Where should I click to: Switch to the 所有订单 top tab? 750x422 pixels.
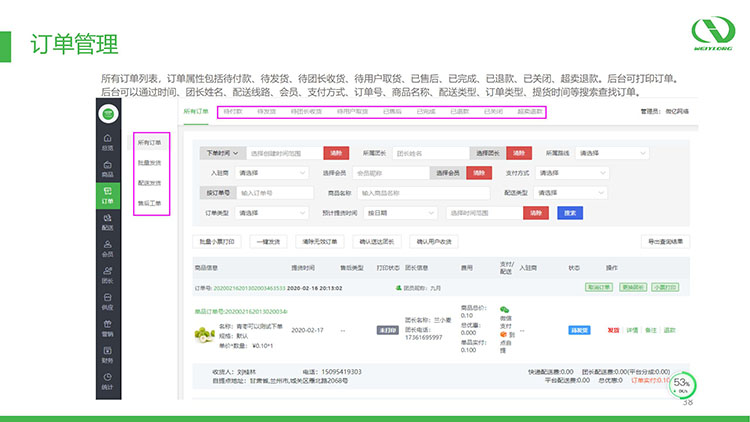pos(196,111)
